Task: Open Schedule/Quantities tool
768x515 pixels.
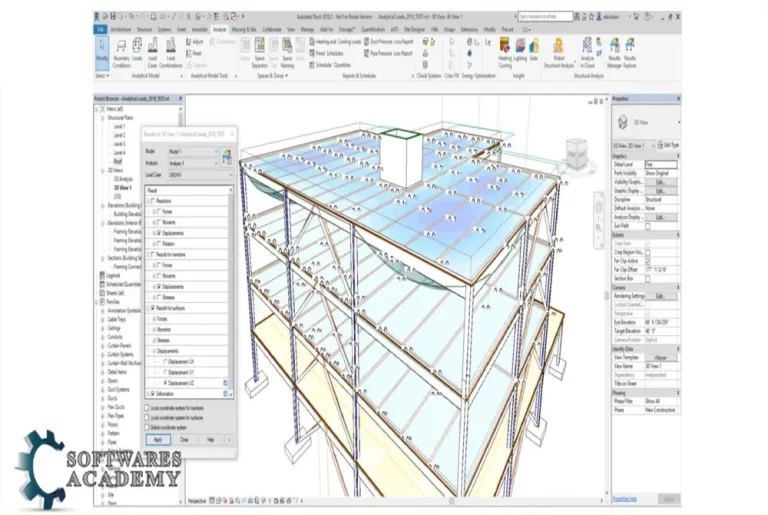Action: (330, 65)
